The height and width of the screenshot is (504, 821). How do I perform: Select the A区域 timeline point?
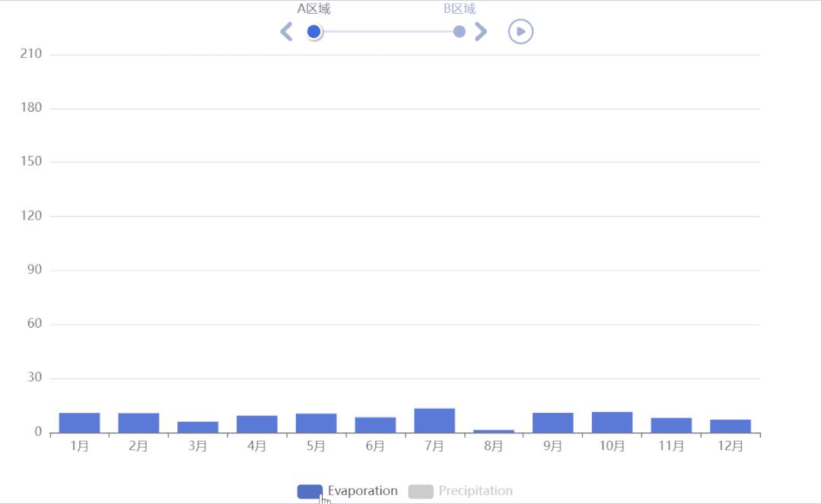tap(313, 31)
